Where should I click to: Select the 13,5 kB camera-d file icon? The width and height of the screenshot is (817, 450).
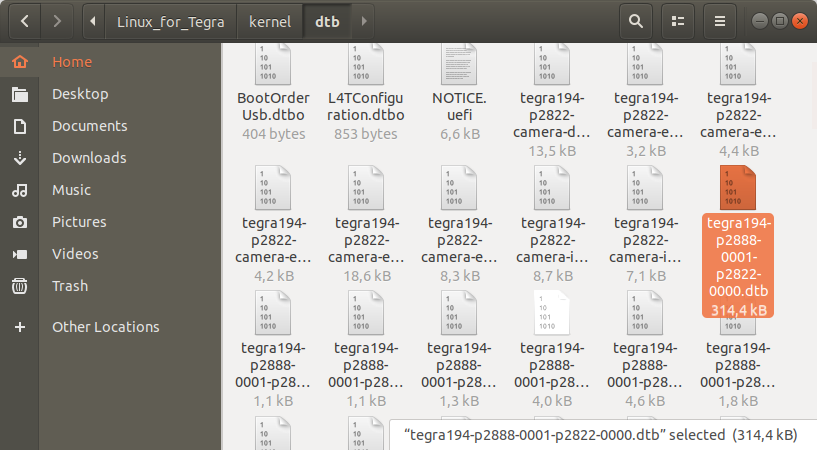point(552,64)
